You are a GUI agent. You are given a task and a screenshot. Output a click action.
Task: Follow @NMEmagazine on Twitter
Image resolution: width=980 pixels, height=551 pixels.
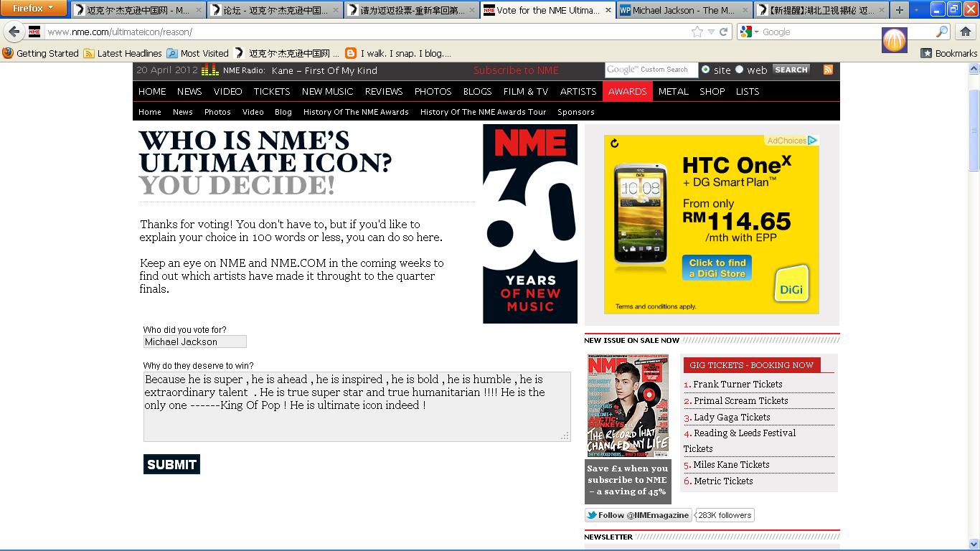pos(638,515)
